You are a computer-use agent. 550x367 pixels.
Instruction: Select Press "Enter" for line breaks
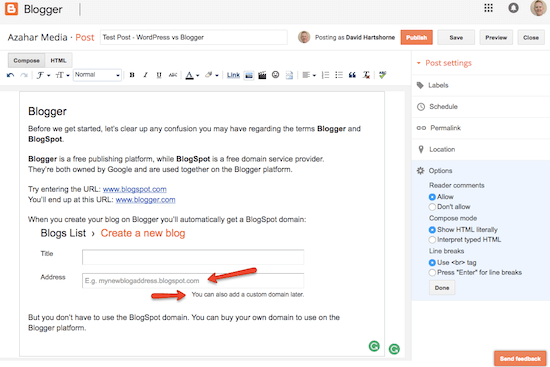coord(432,273)
